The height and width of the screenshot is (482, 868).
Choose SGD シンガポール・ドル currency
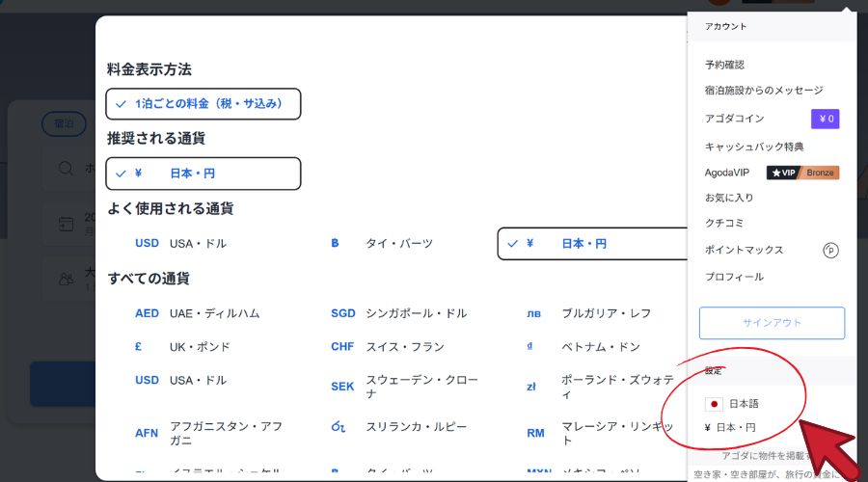pyautogui.click(x=398, y=313)
